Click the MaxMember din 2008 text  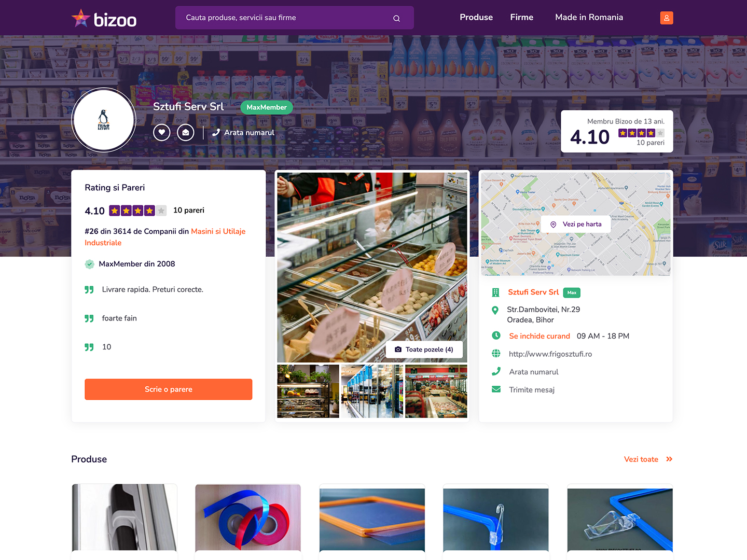click(x=137, y=264)
